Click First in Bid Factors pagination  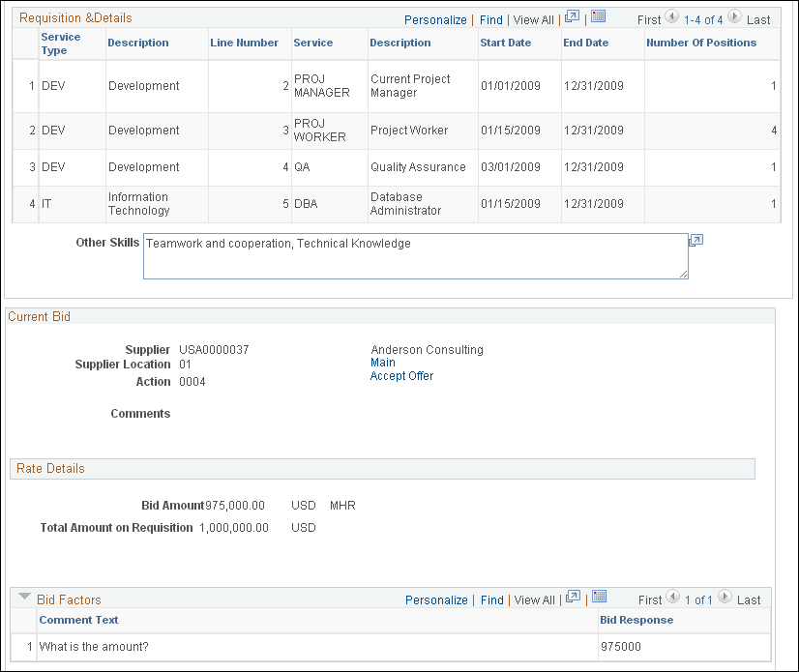point(649,599)
